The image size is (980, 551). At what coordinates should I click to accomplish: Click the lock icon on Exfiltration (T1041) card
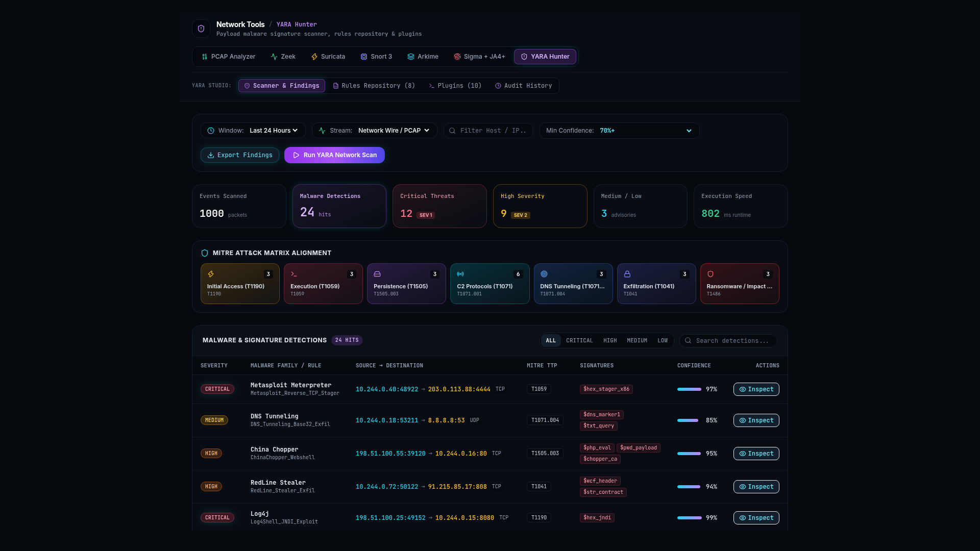[627, 274]
